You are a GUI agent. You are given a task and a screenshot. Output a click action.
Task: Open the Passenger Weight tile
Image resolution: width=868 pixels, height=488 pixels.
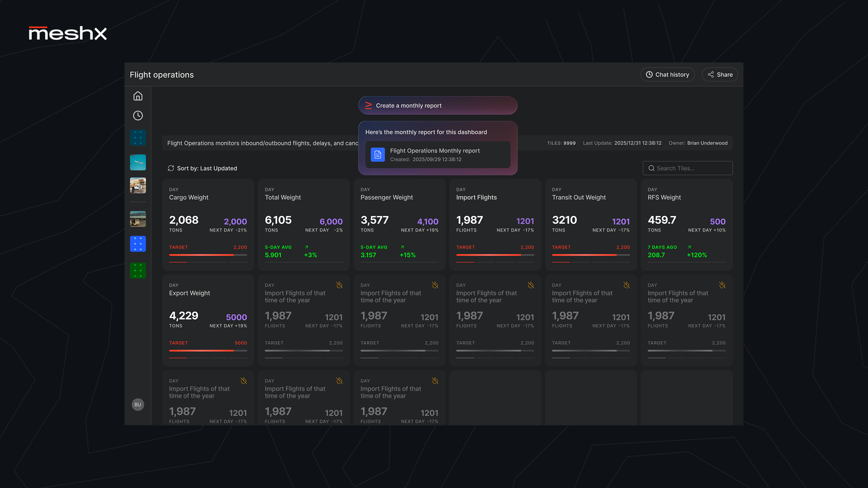399,225
